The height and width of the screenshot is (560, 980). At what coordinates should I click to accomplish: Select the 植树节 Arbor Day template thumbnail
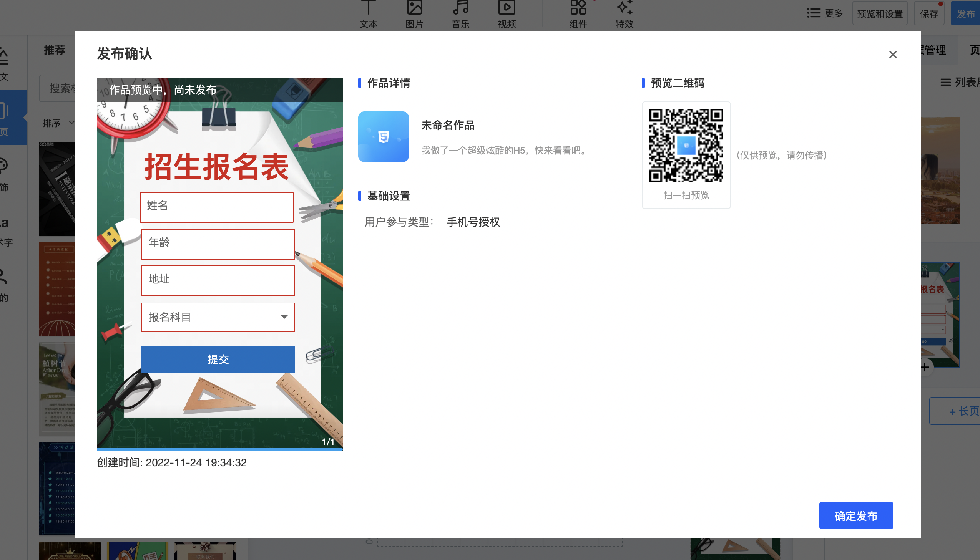pyautogui.click(x=57, y=388)
